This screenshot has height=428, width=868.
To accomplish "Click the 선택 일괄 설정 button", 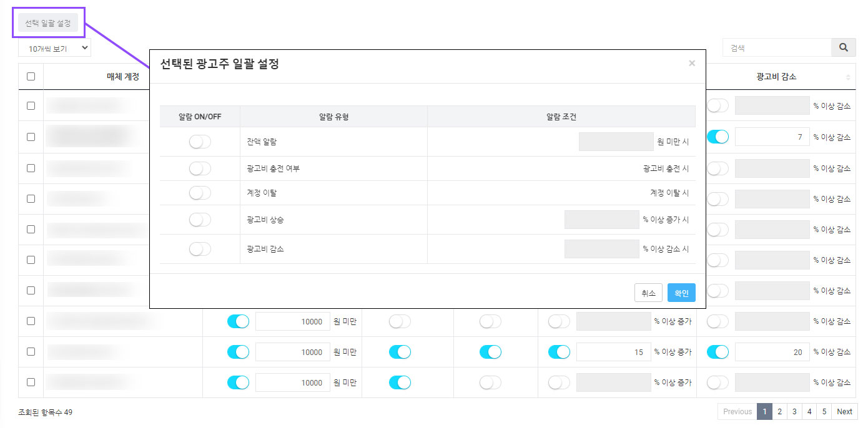I will tap(48, 24).
